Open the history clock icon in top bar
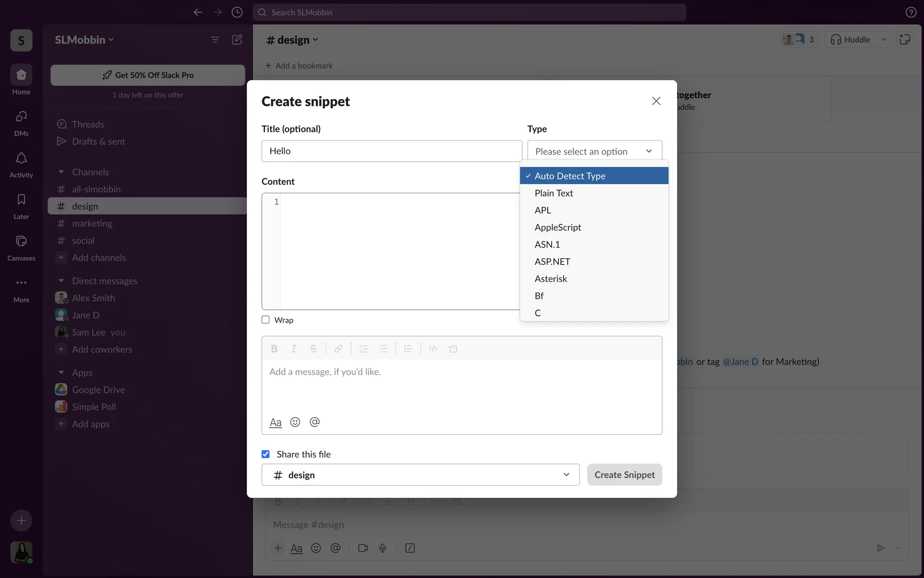The width and height of the screenshot is (924, 578). pyautogui.click(x=237, y=13)
